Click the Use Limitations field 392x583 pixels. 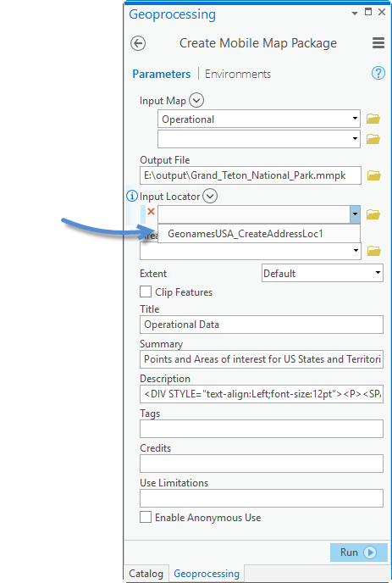pyautogui.click(x=262, y=498)
